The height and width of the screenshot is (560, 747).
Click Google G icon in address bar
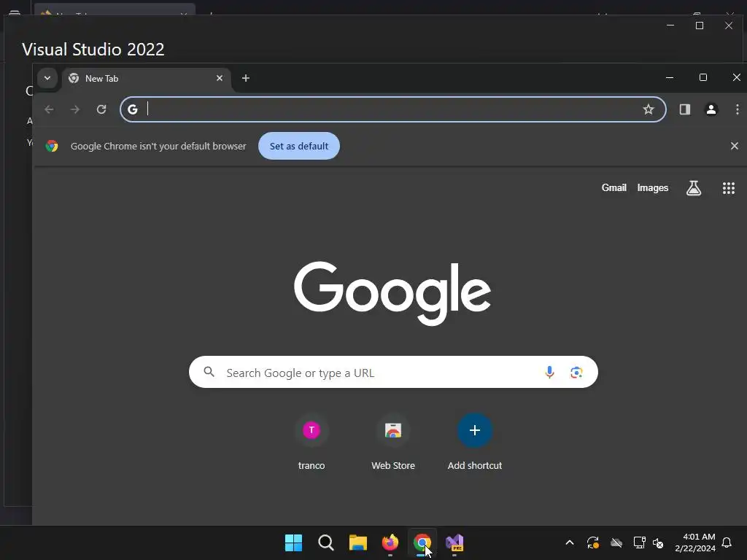[133, 109]
